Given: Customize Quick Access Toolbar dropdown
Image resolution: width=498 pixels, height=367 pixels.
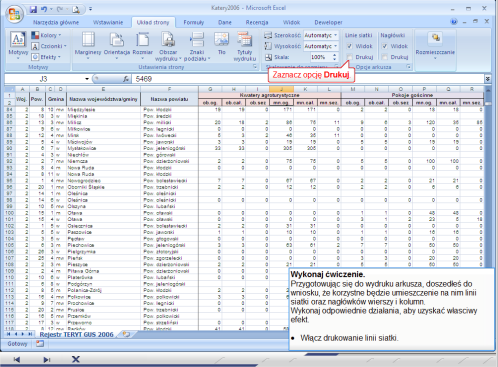Looking at the screenshot, I should click(x=91, y=9).
